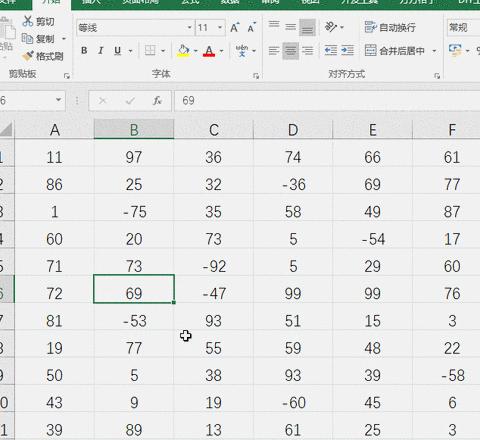
Task: Click the Increase Font Size icon
Action: pyautogui.click(x=235, y=28)
